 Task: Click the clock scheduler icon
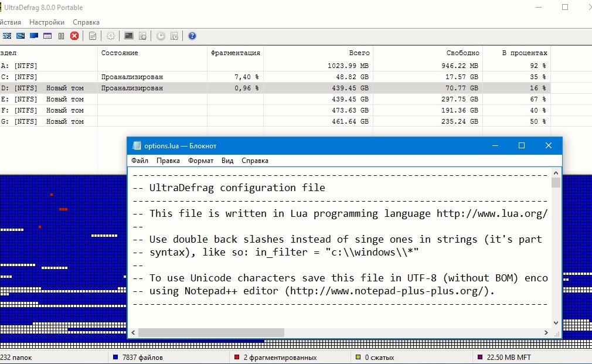161,36
